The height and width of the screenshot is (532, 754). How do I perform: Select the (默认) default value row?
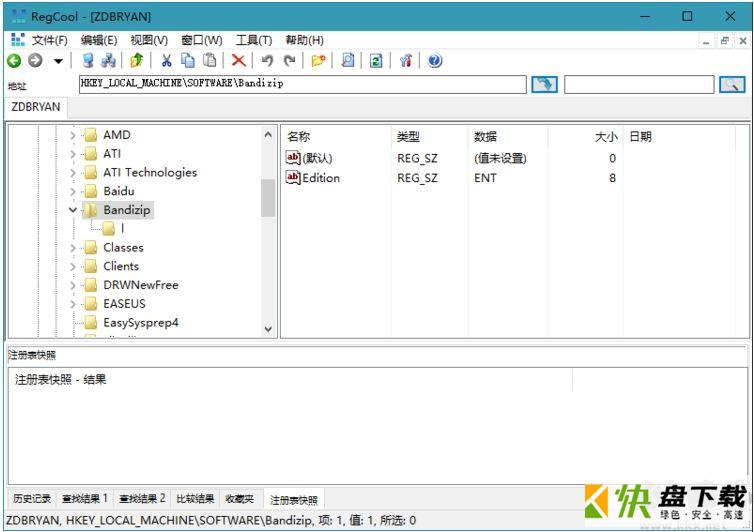tap(317, 158)
